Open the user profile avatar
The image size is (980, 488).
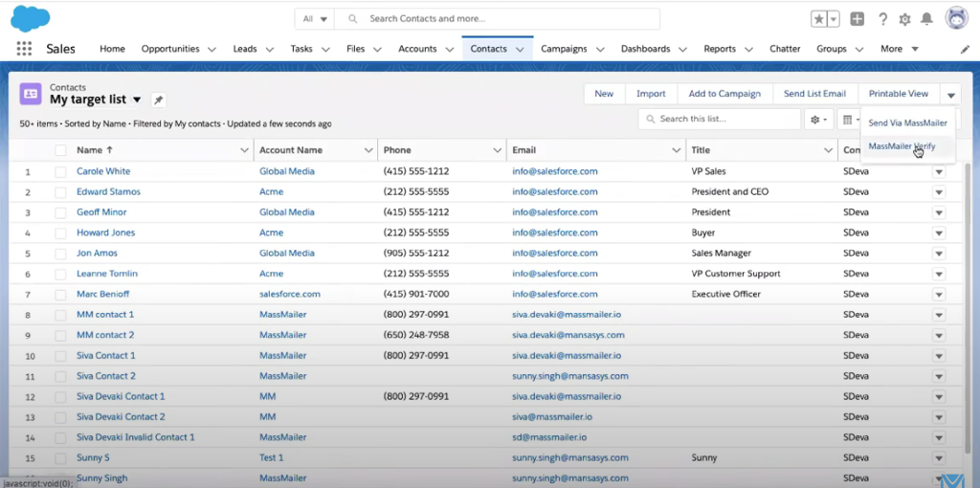956,18
